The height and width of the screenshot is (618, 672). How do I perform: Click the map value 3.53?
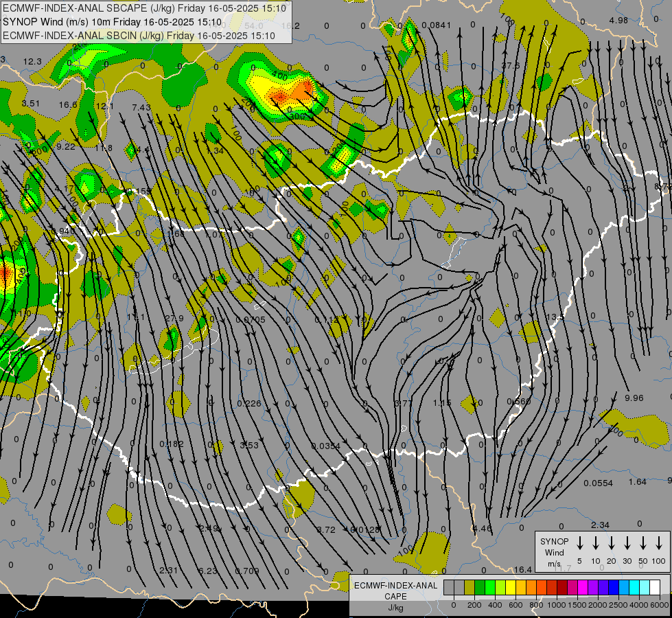[249, 445]
